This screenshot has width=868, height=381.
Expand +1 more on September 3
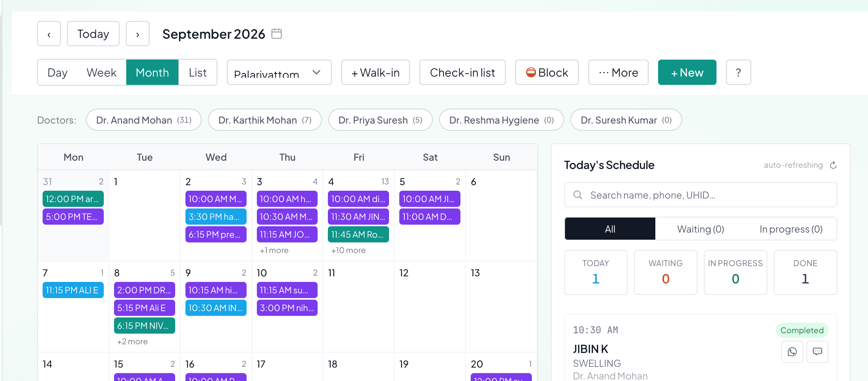(x=274, y=250)
